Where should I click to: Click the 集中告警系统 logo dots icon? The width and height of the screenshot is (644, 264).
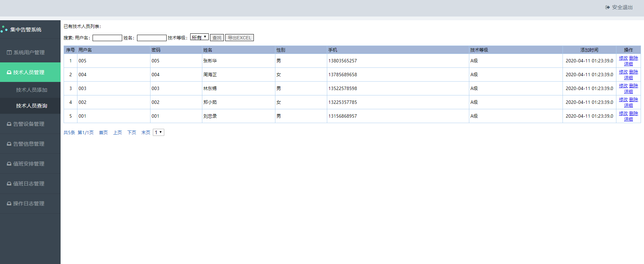(x=4, y=29)
